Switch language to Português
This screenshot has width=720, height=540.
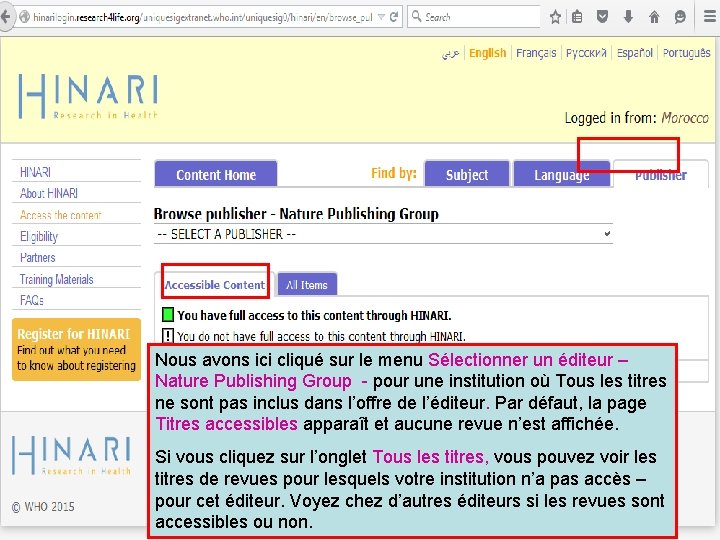(x=686, y=53)
